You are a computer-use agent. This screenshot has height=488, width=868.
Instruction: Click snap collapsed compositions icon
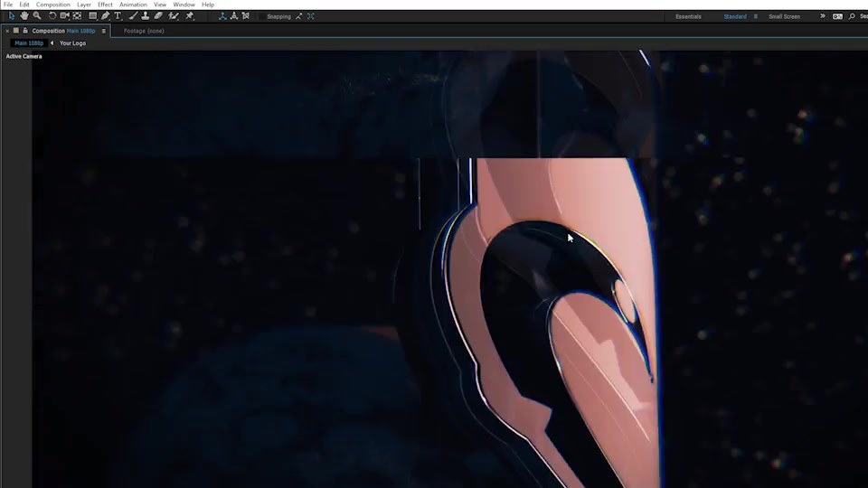(310, 16)
